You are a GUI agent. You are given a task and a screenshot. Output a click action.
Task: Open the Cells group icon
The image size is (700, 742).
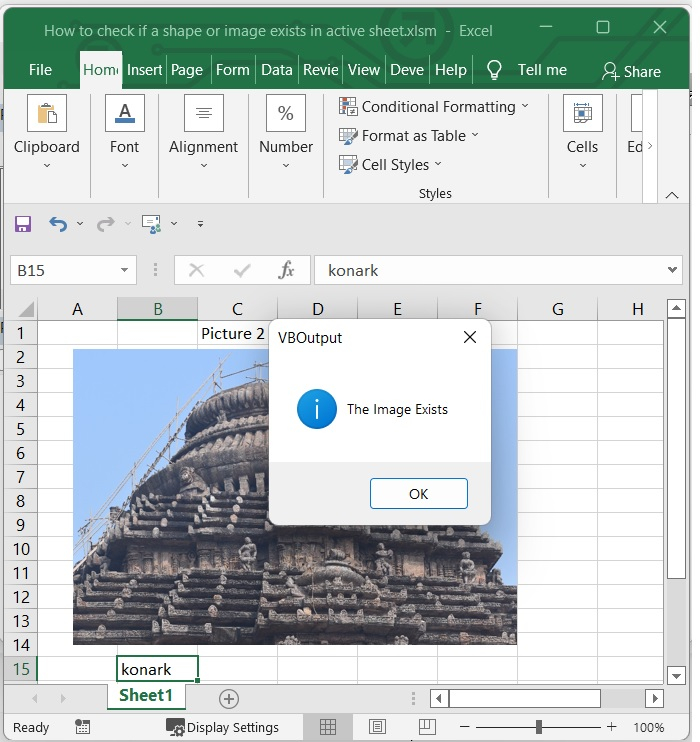(583, 113)
